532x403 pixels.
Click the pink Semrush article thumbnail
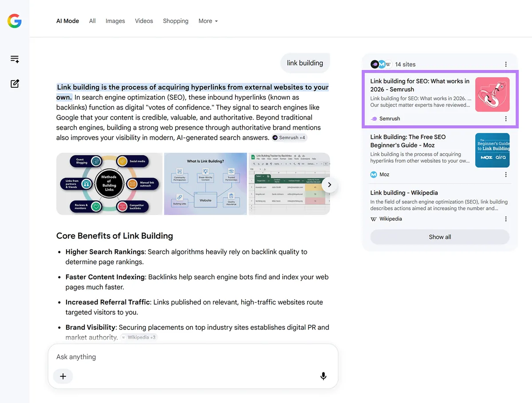click(x=492, y=94)
